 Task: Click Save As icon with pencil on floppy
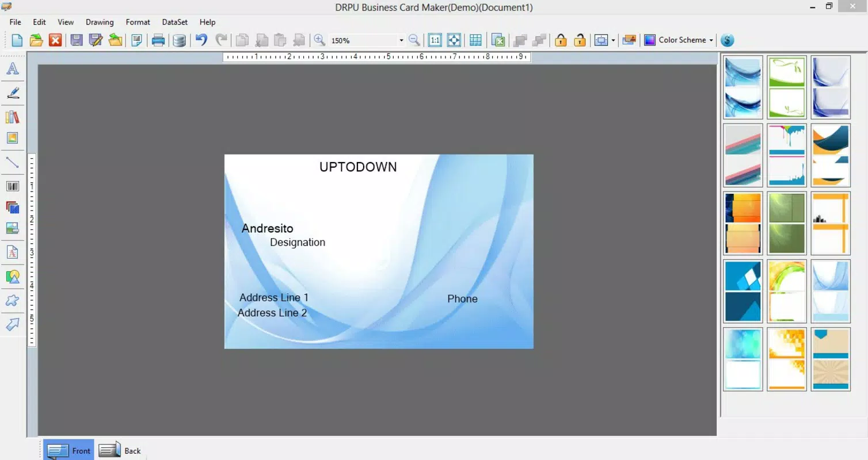96,40
